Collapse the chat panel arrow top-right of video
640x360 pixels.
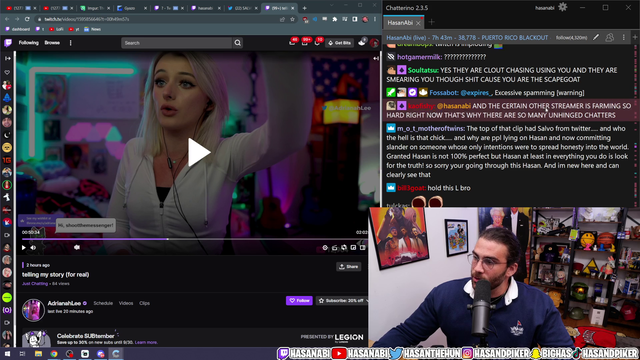[x=376, y=58]
